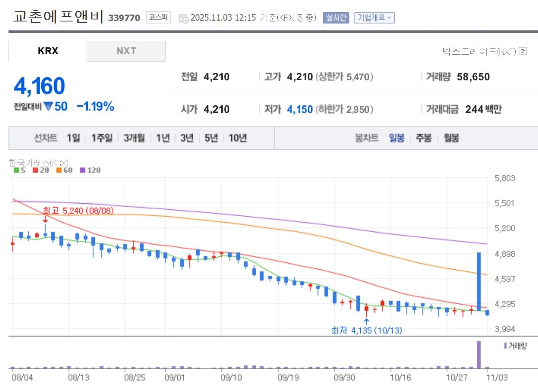
Task: Select the 1일 line chart period
Action: click(x=73, y=138)
